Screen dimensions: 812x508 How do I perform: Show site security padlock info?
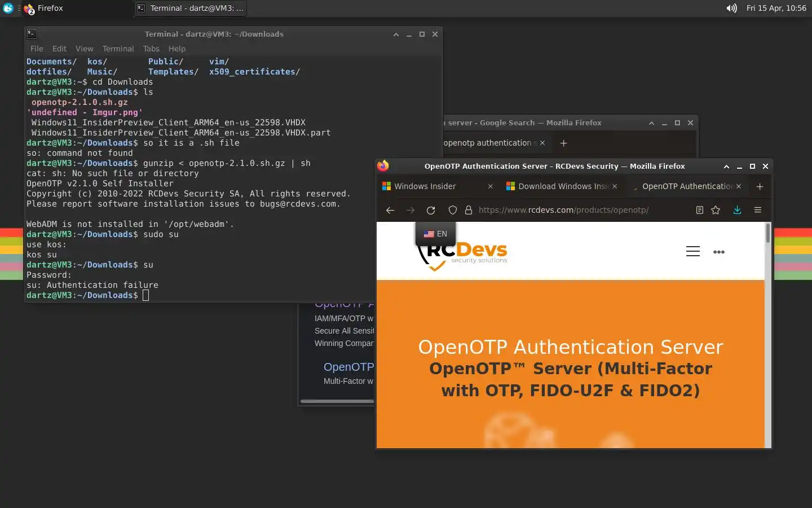pos(468,210)
